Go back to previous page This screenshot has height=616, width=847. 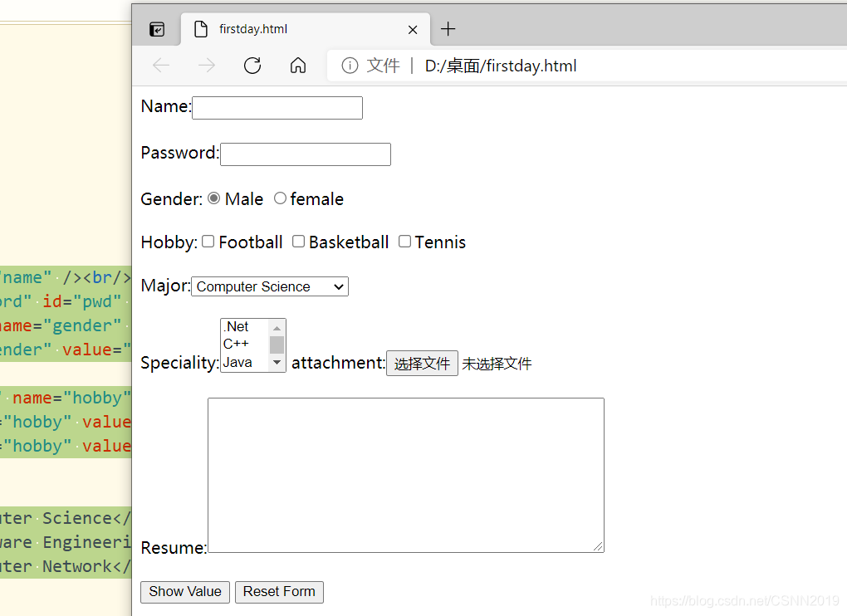click(161, 66)
